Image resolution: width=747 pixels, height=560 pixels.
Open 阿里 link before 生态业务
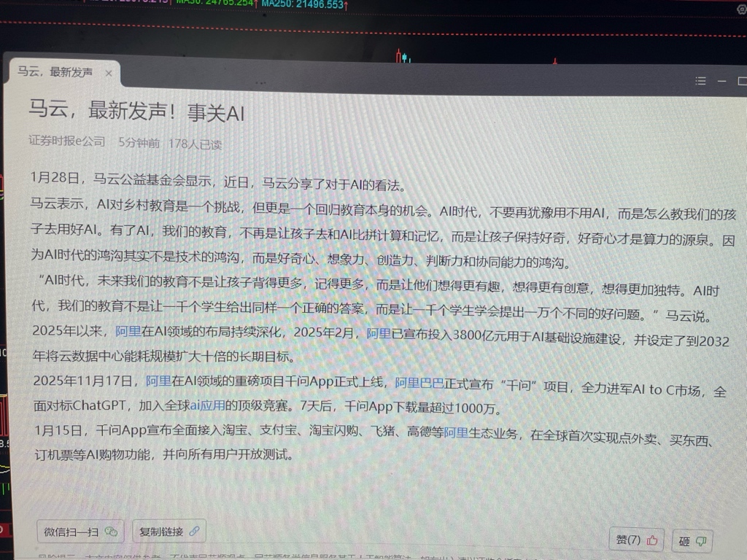click(x=456, y=433)
